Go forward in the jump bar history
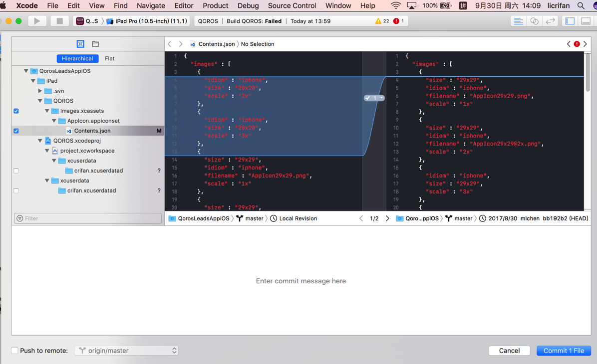This screenshot has height=364, width=597. (x=181, y=44)
